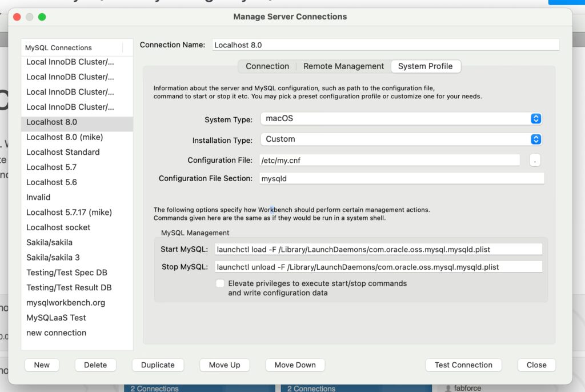Click the Start MySQL command field
The width and height of the screenshot is (585, 392).
pos(378,250)
